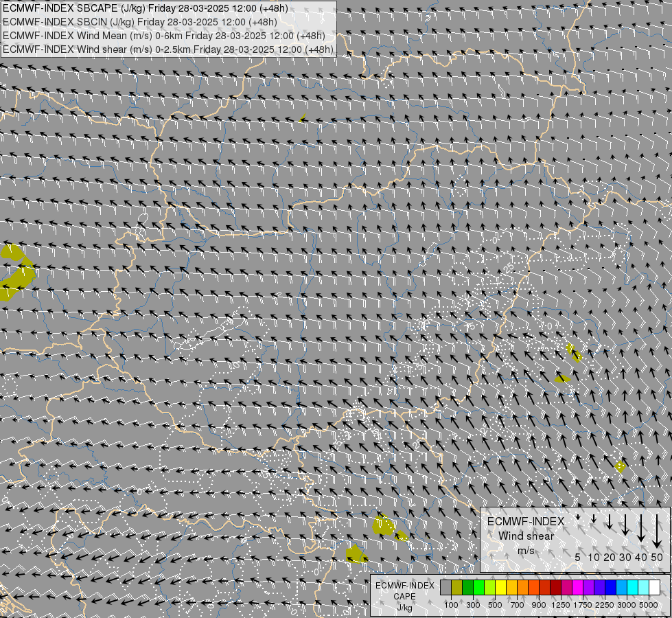Click the 1750 label under CAPE legend
This screenshot has width=672, height=618.
pos(583,605)
